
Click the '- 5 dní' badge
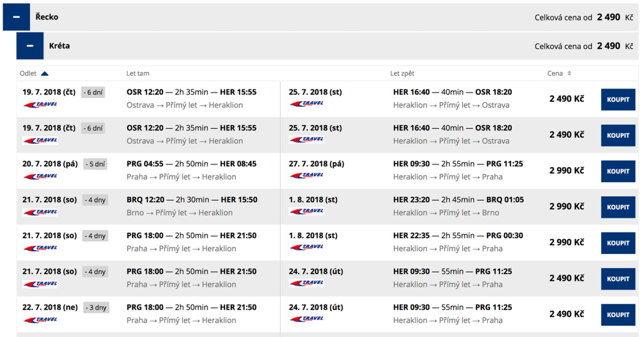pos(96,164)
